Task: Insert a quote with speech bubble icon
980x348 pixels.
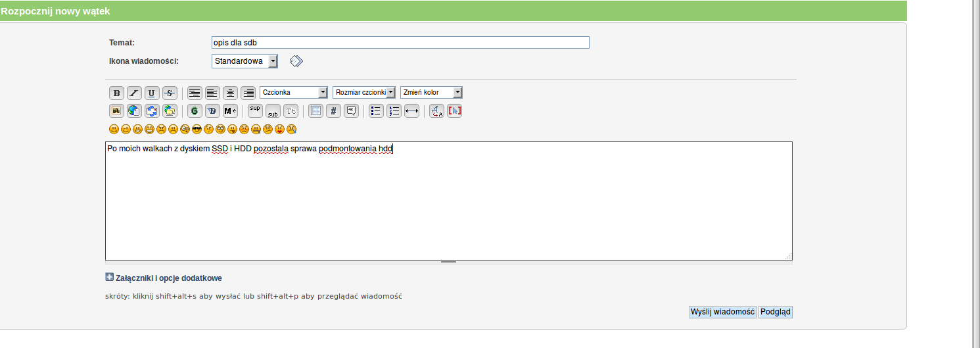Action: tap(352, 111)
